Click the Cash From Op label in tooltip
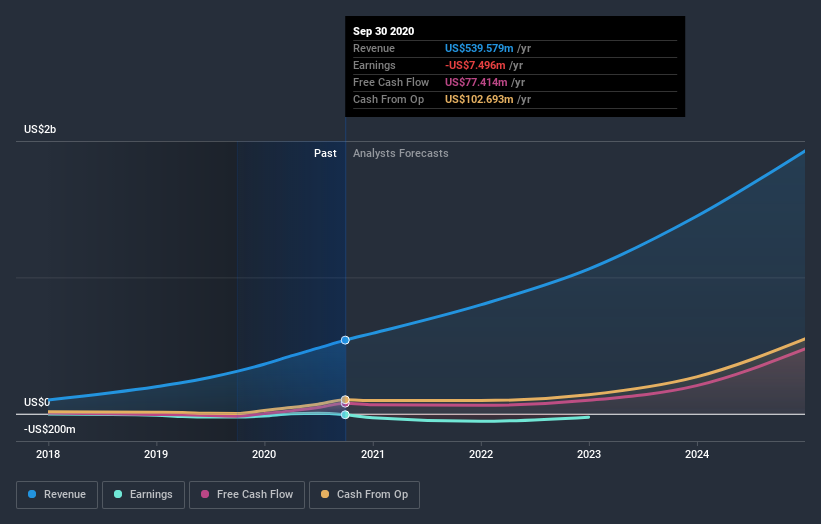The image size is (821, 524). [389, 99]
